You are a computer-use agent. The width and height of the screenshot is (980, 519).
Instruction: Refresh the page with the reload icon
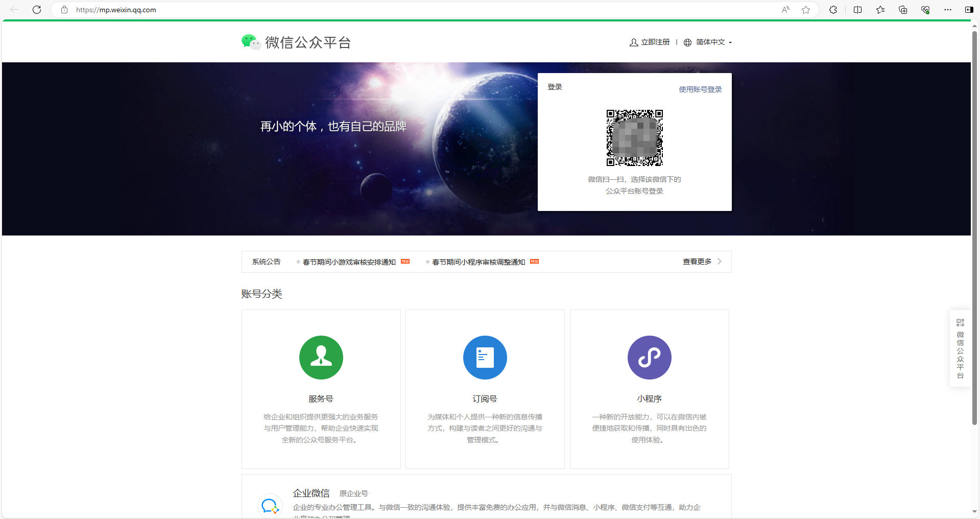pyautogui.click(x=37, y=10)
